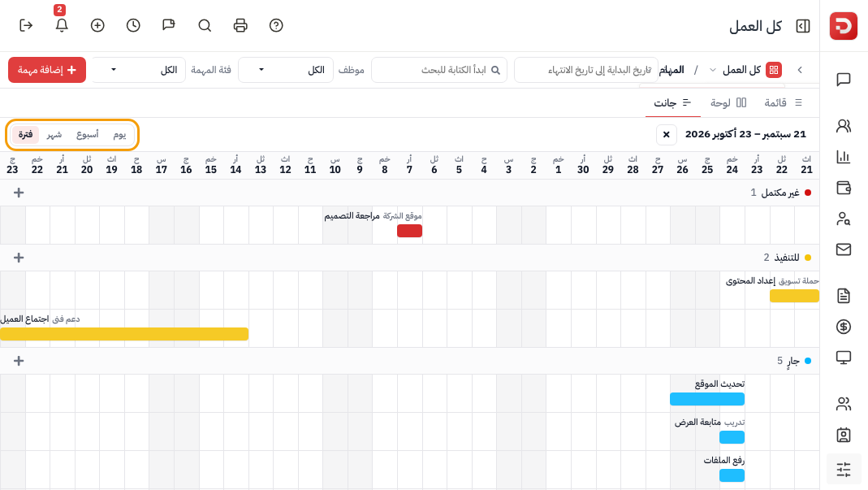The height and width of the screenshot is (490, 868).
Task: Open the help question mark icon
Action: 276,25
